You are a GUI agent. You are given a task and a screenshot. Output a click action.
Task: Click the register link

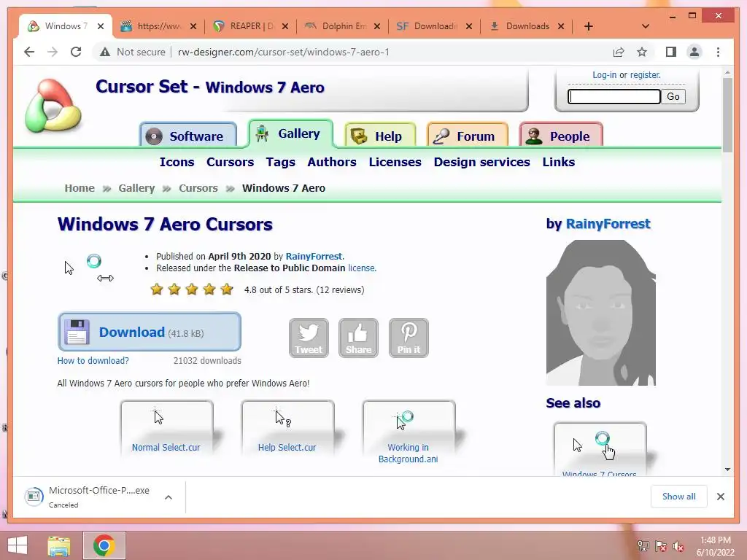(645, 75)
